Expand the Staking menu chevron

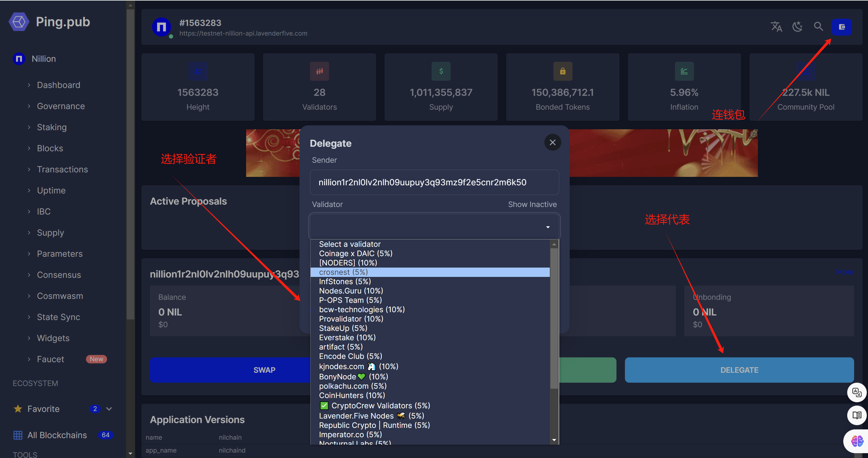(x=29, y=127)
